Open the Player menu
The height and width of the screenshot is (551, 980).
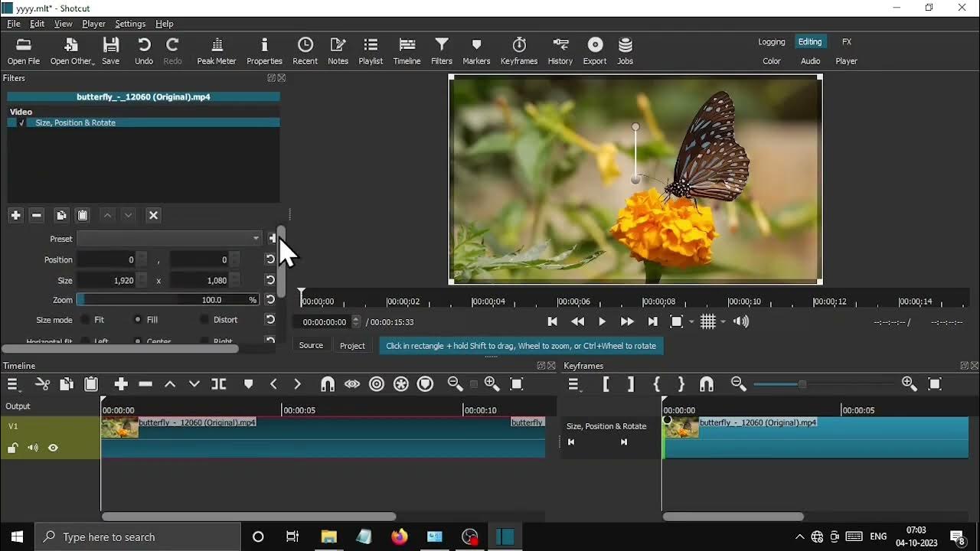[x=94, y=24]
